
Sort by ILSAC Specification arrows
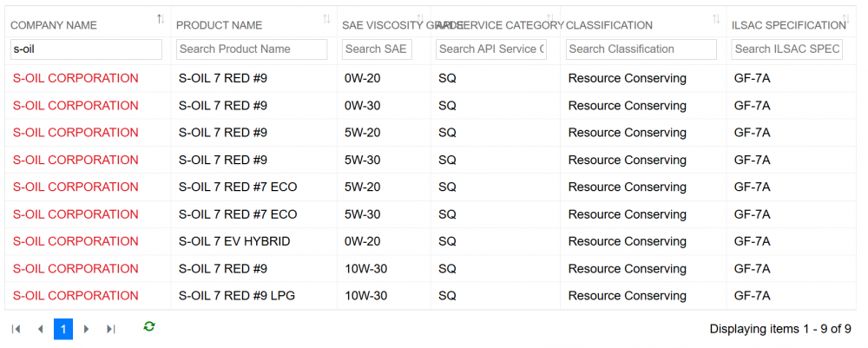pos(845,19)
